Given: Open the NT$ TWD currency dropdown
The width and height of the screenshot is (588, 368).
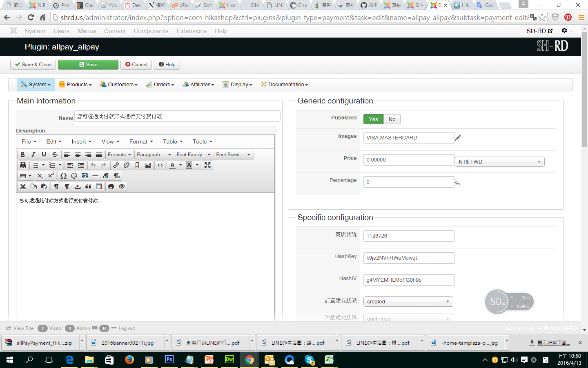Looking at the screenshot, I should [x=500, y=162].
